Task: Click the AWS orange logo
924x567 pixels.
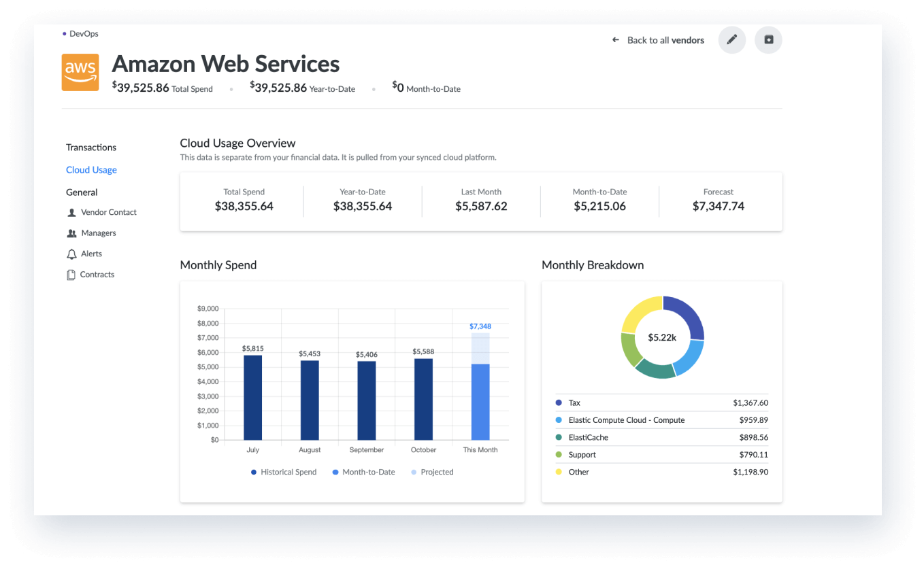Action: pos(80,72)
